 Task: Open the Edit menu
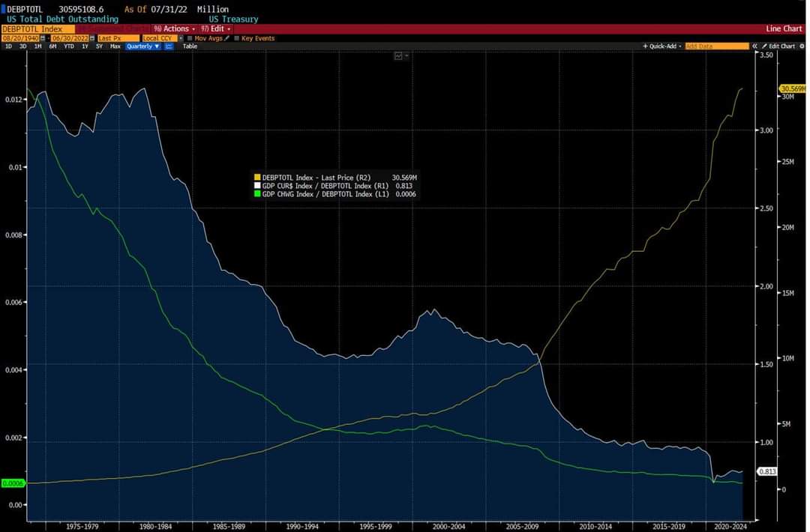pyautogui.click(x=215, y=29)
